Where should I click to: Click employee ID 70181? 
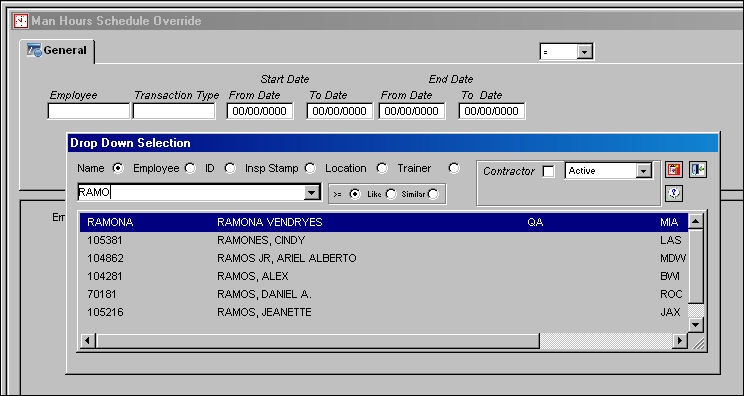(x=102, y=295)
